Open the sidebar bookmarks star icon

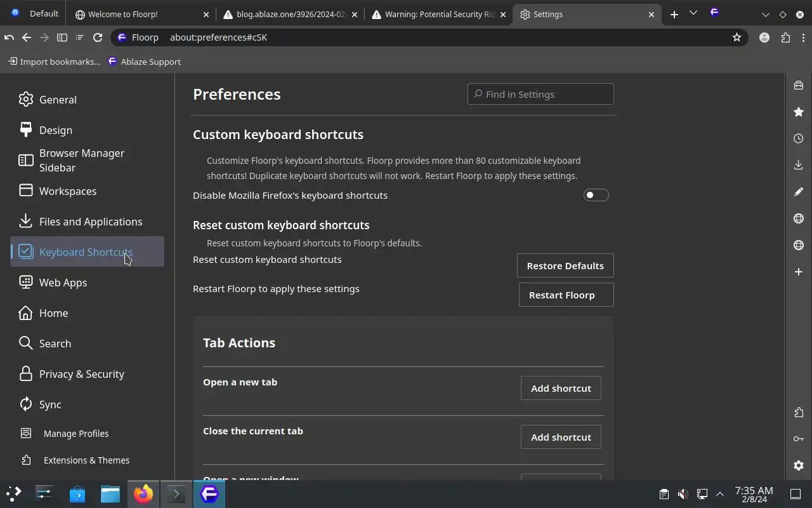(x=799, y=112)
